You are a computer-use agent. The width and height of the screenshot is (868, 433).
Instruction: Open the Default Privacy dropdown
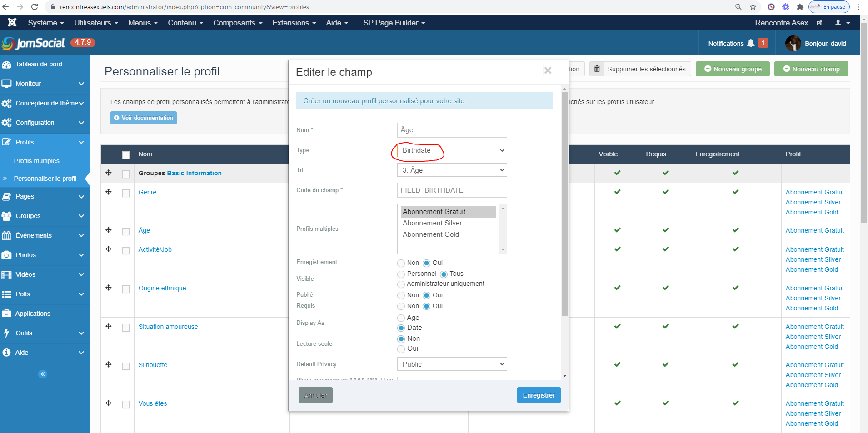452,364
